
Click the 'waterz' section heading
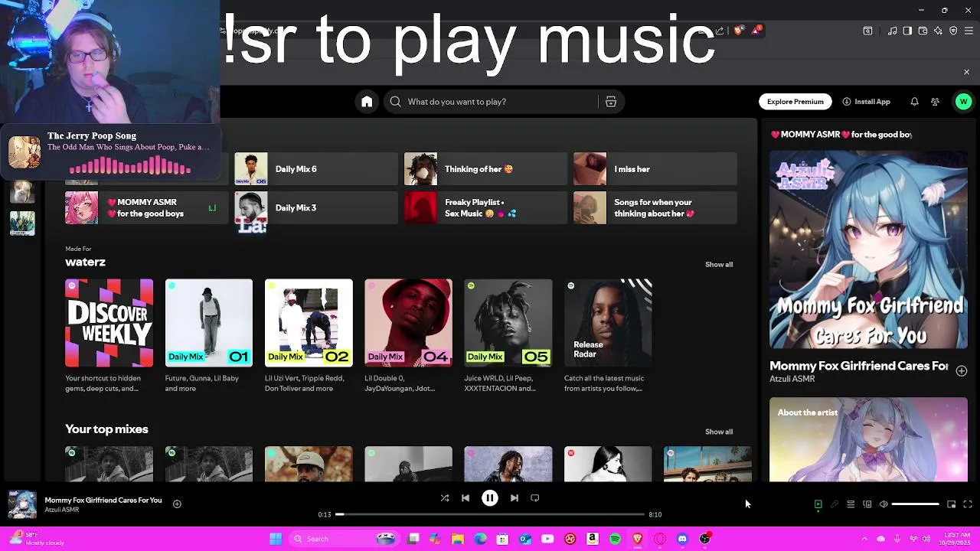pyautogui.click(x=85, y=262)
